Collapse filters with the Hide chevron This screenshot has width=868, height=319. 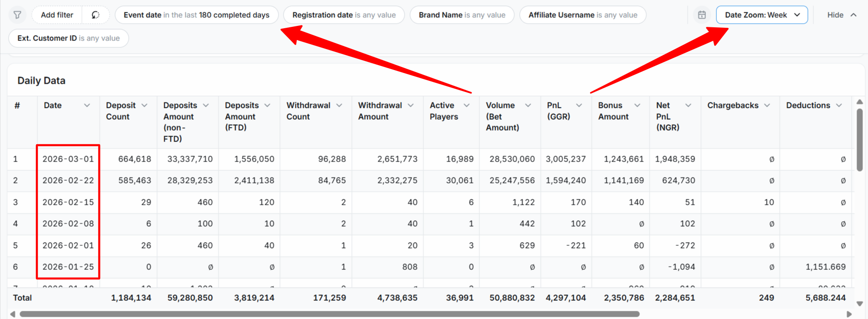tap(853, 15)
